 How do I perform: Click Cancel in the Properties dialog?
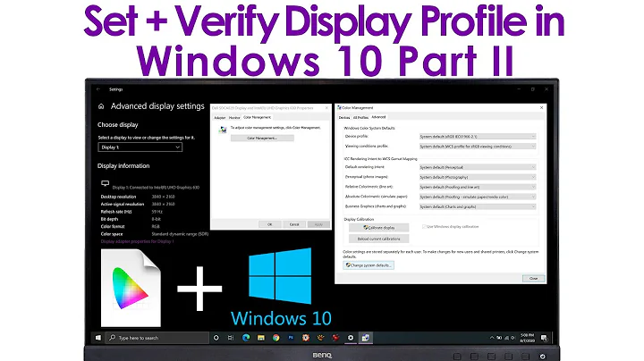294,224
